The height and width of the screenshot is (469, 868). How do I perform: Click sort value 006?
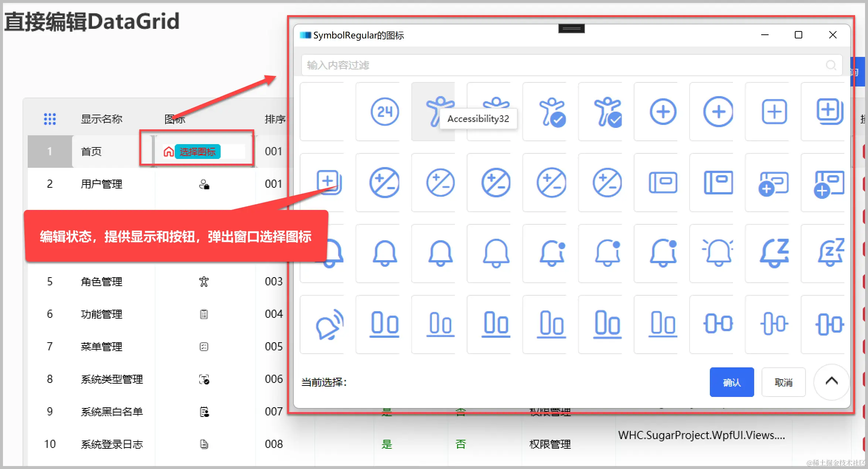pyautogui.click(x=274, y=379)
